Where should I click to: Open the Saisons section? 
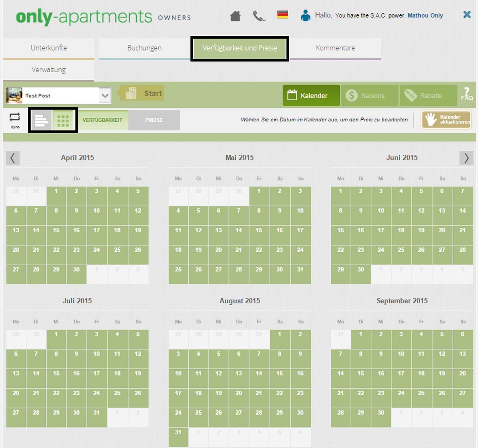click(366, 96)
